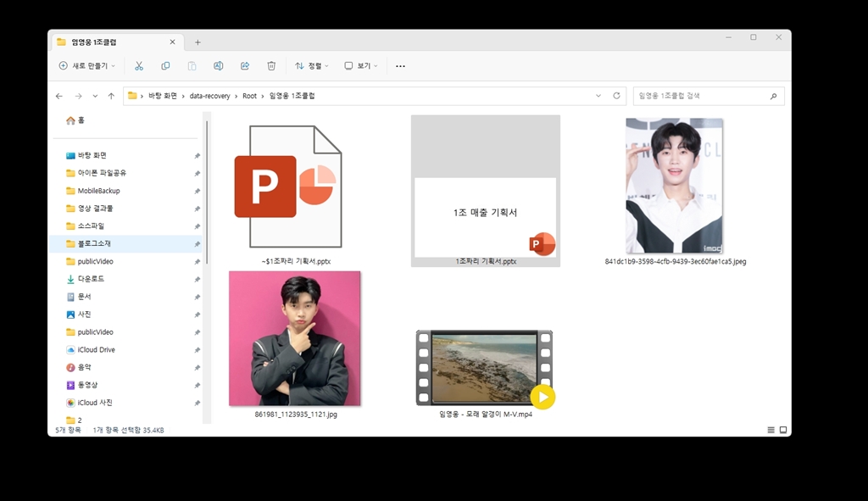Click folder icon at breadcrumb start

click(131, 96)
